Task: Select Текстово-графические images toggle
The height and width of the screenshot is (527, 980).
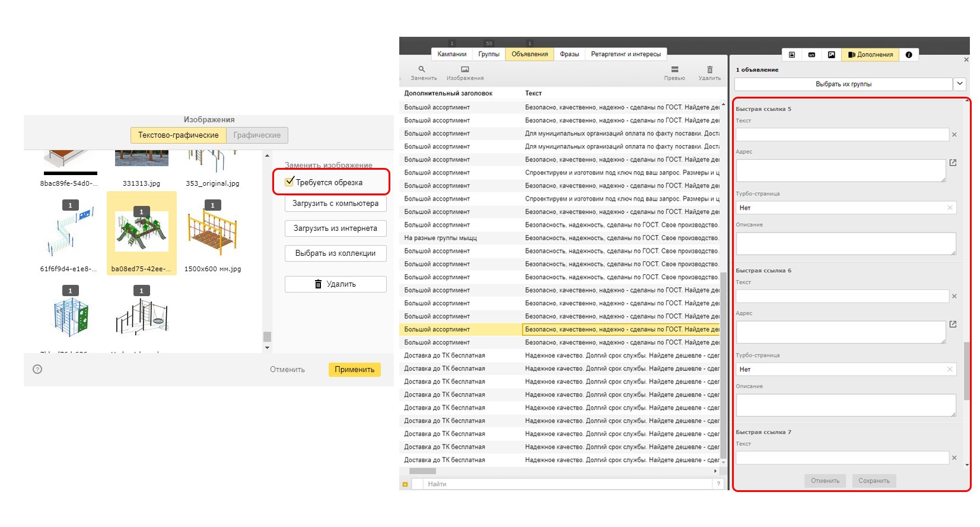Action: click(179, 135)
